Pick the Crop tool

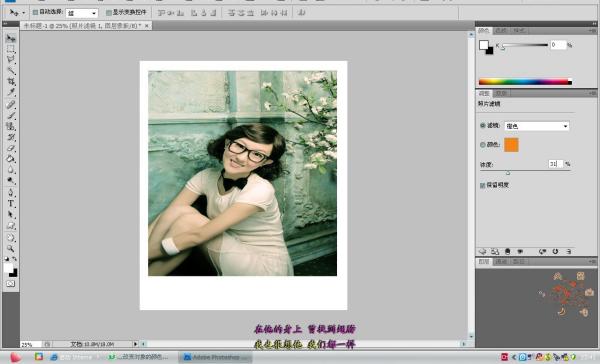(11, 81)
